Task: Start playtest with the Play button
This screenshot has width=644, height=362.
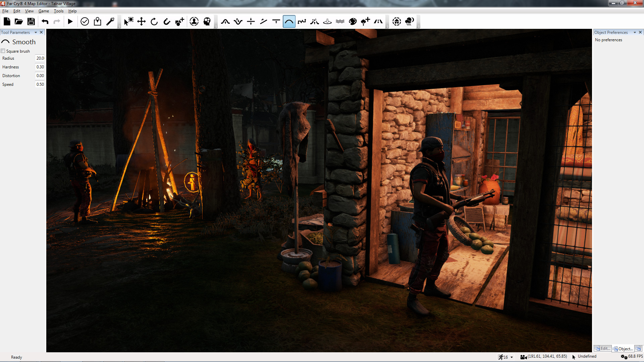Action: (x=70, y=21)
